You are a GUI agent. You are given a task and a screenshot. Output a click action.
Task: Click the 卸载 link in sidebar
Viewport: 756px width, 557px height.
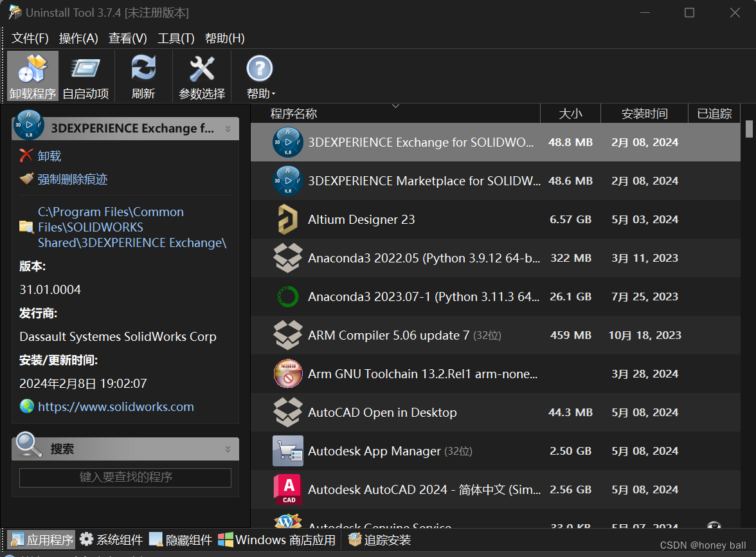click(x=49, y=156)
